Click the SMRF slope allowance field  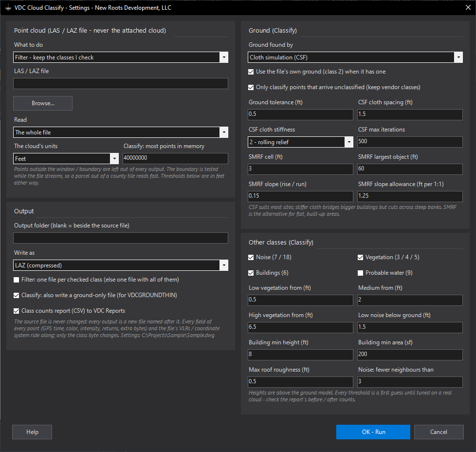(410, 196)
